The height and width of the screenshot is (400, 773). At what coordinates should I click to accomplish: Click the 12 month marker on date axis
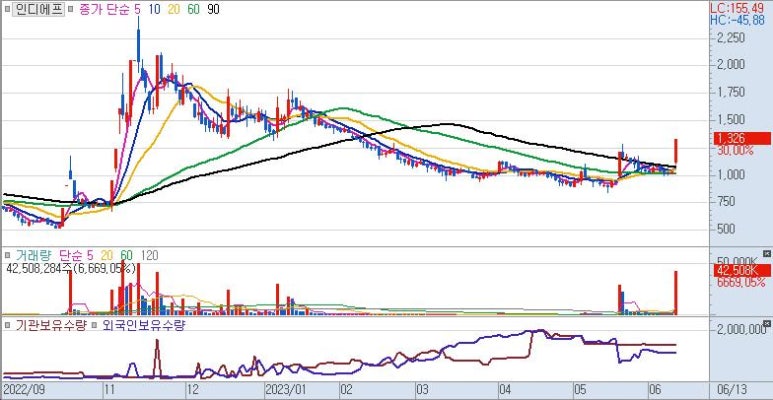192,389
